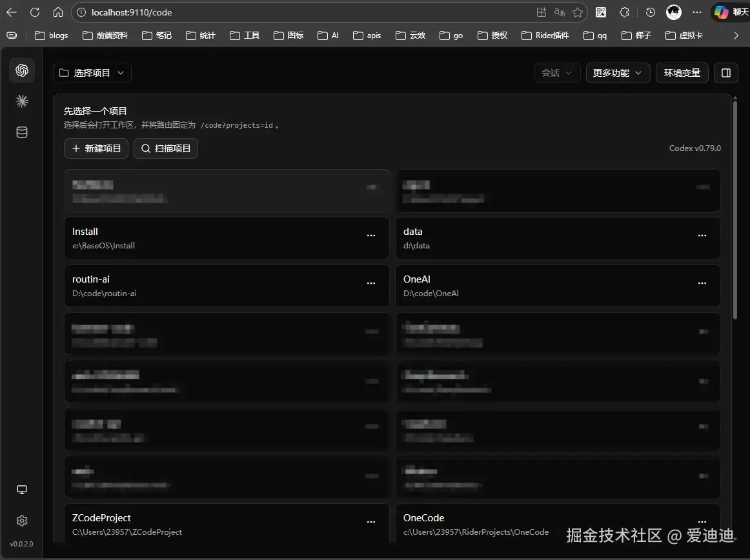This screenshot has height=560, width=750.
Task: Expand the 选择项目 dropdown
Action: tap(92, 73)
